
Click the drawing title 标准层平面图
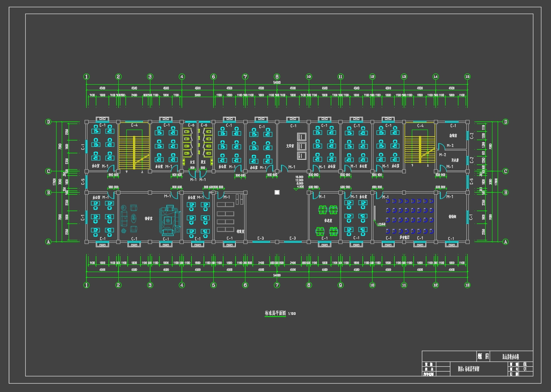pos(275,313)
